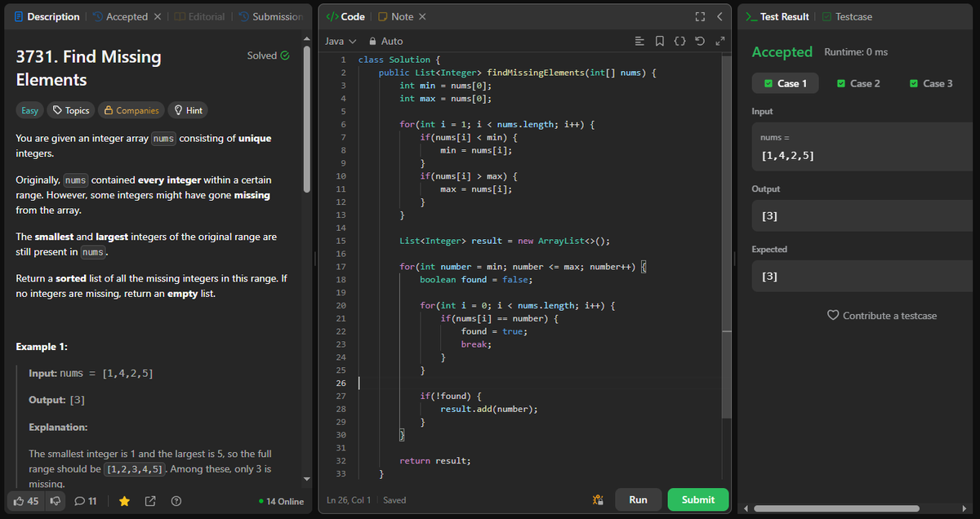Viewport: 980px width, 519px height.
Task: Switch to the Case 3 test case
Action: 930,82
